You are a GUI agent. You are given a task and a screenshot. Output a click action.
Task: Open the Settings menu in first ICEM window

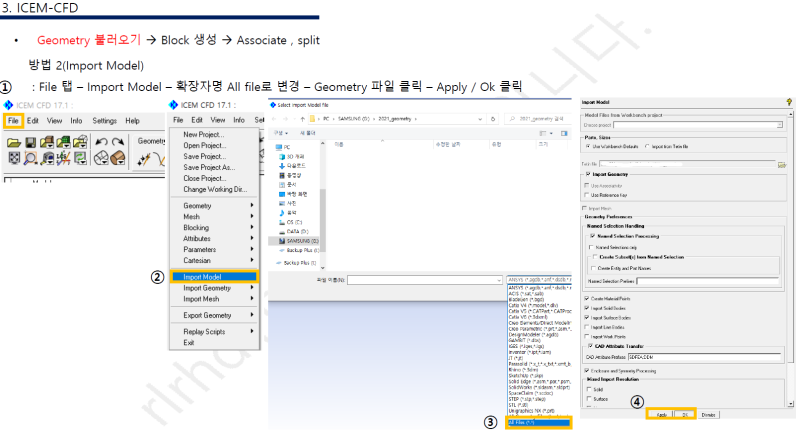pos(105,121)
